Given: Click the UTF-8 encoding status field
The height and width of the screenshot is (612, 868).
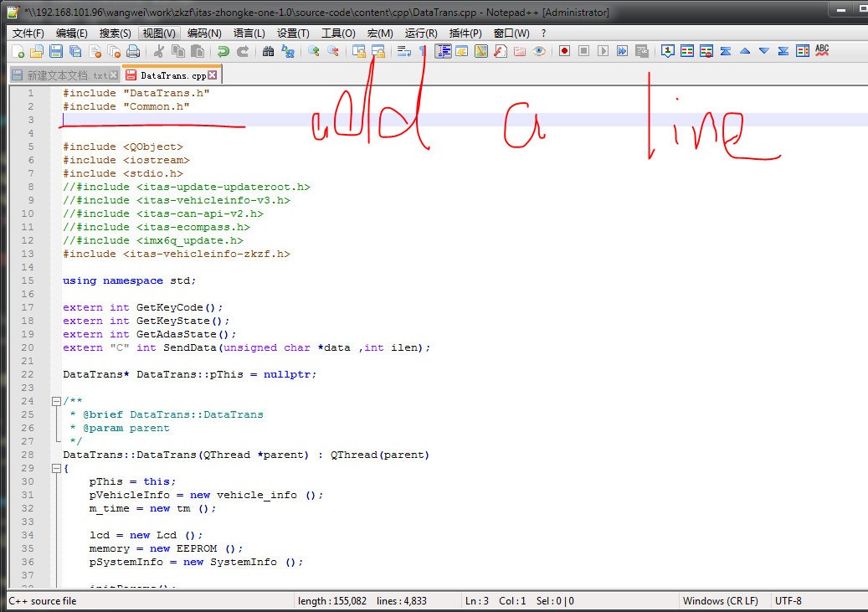Looking at the screenshot, I should (x=788, y=601).
